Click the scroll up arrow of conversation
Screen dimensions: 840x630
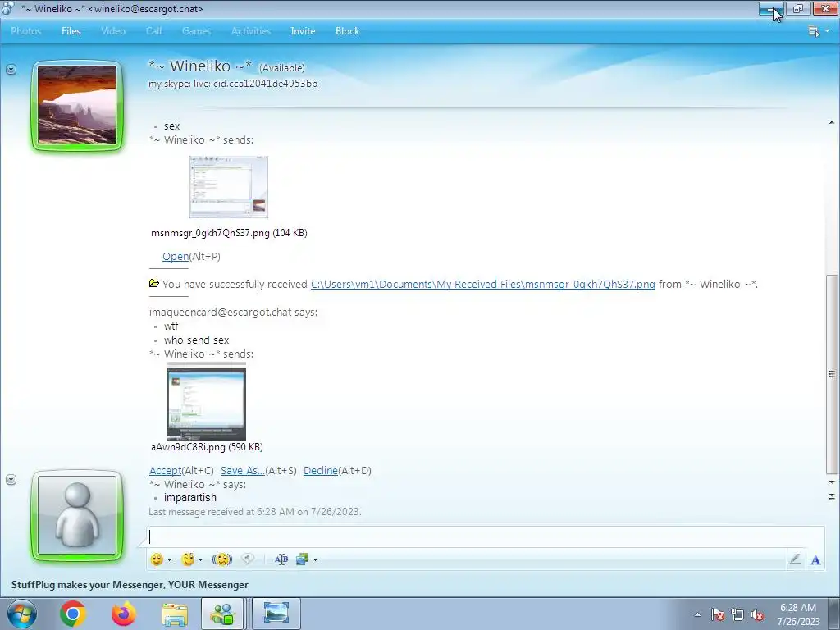832,123
